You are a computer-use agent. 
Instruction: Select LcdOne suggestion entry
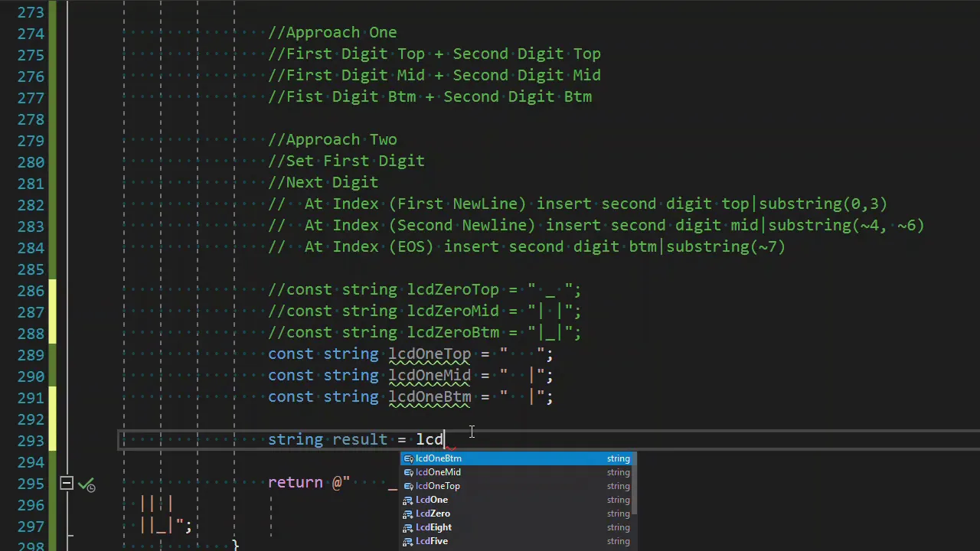pyautogui.click(x=515, y=500)
